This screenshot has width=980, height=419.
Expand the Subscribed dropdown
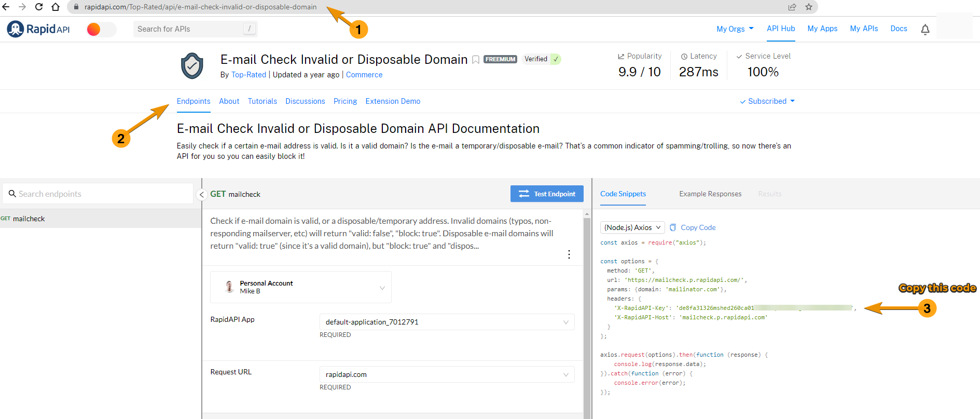tap(767, 101)
